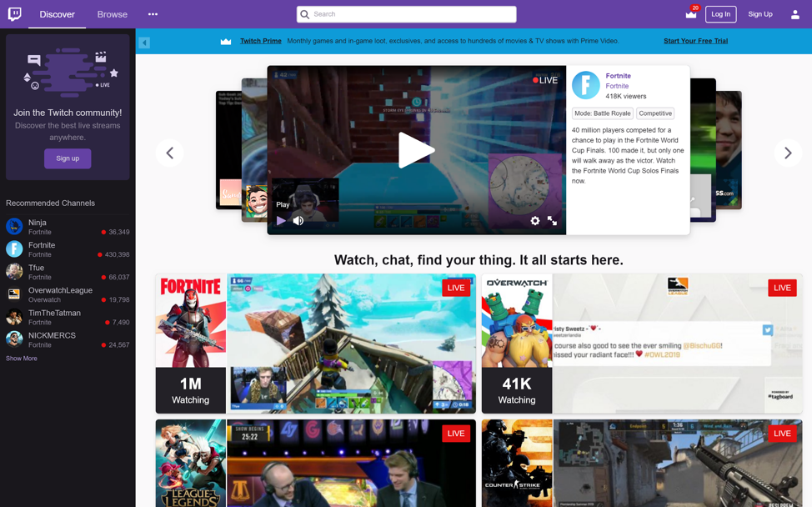Click the Log In button

coord(721,14)
